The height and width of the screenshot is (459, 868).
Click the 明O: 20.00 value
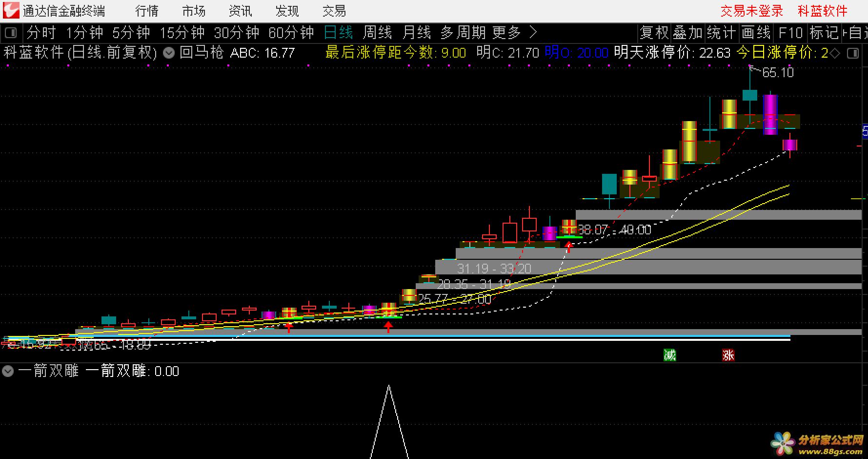[x=577, y=52]
